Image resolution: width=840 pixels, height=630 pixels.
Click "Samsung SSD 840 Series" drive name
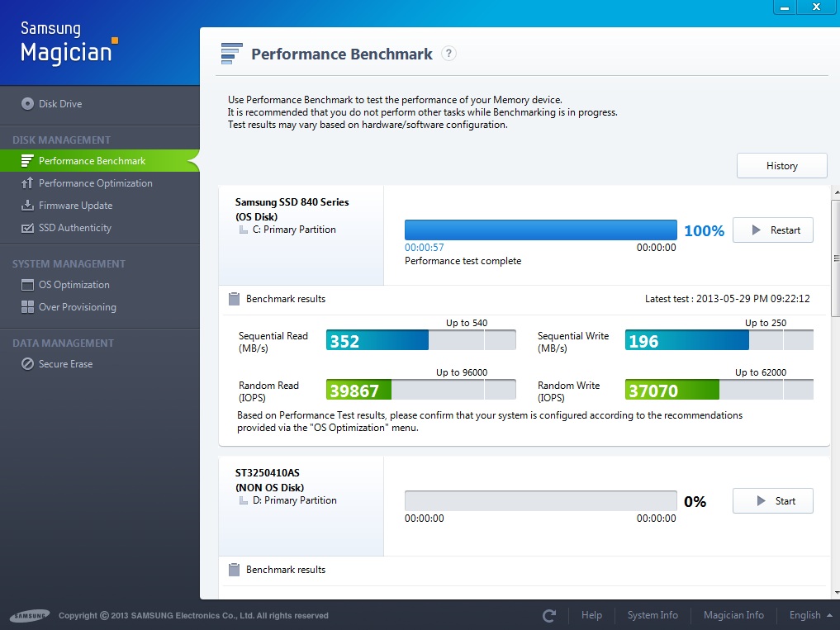[292, 202]
